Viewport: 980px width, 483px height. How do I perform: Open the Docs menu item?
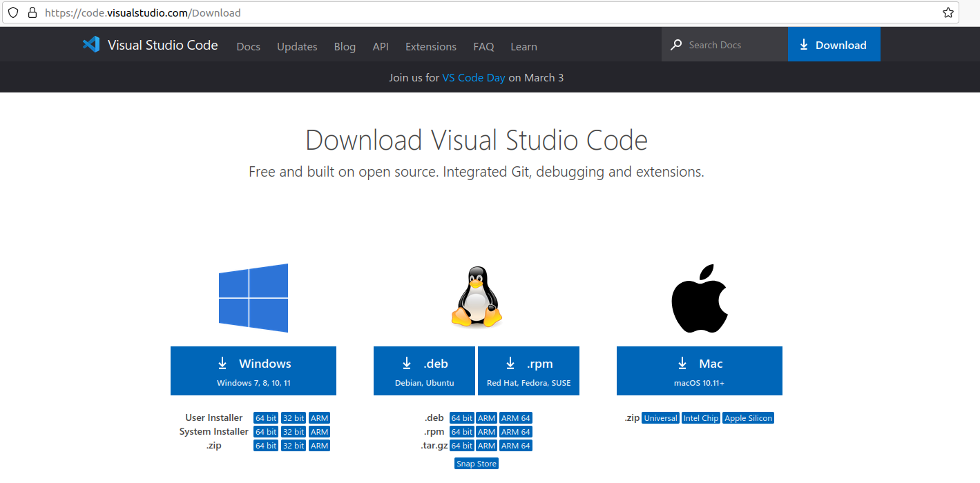pyautogui.click(x=248, y=46)
